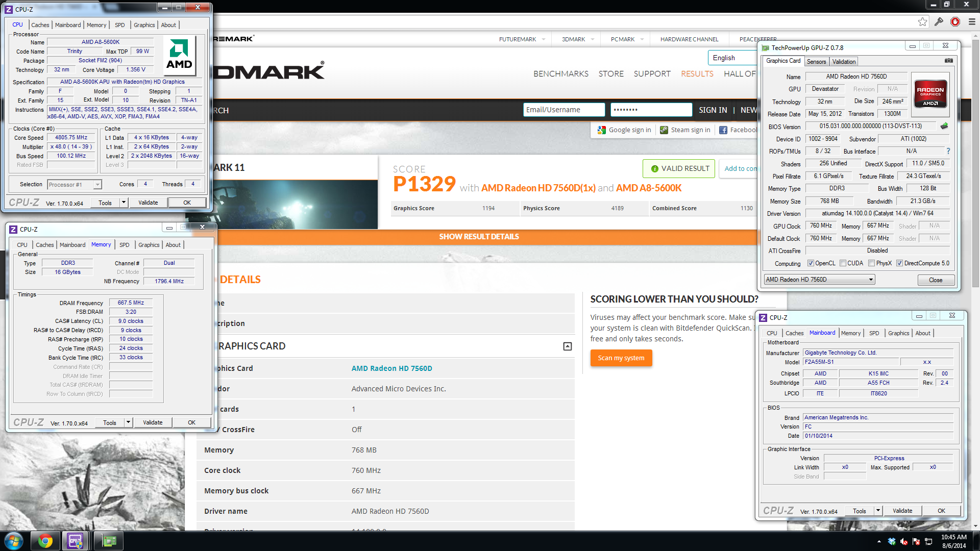The image size is (980, 551).
Task: Click the red round extension icon in Chrome
Action: coord(955,22)
